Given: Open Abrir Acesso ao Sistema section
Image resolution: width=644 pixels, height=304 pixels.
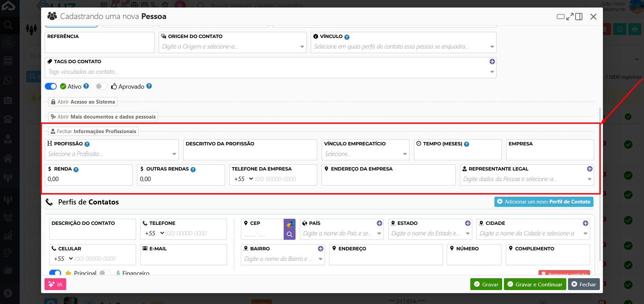Looking at the screenshot, I should (x=83, y=102).
